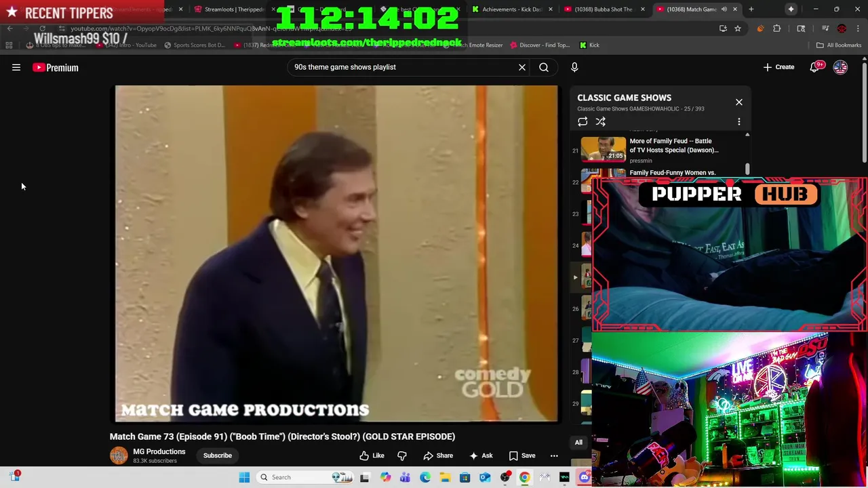Switch to Chrome taskbar icon
The width and height of the screenshot is (868, 488).
tap(525, 477)
